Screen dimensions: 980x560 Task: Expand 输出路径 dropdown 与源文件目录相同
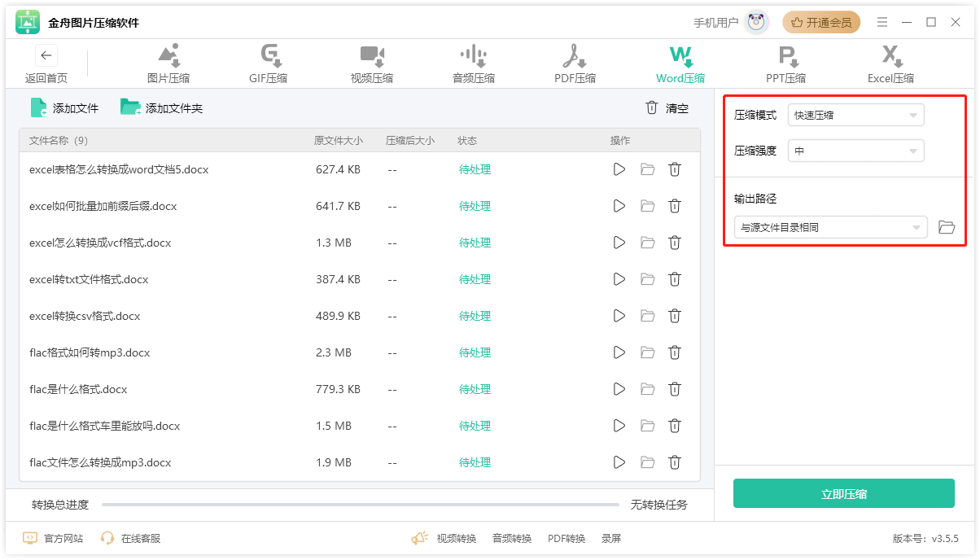(x=830, y=227)
